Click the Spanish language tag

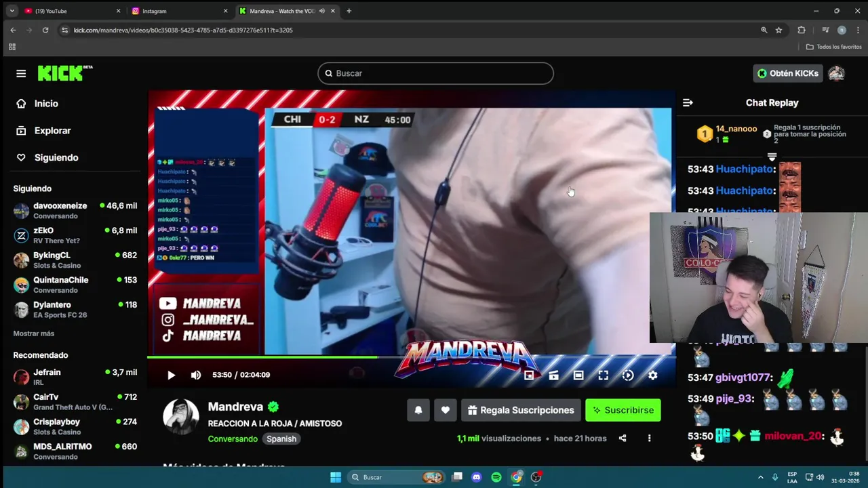coord(281,439)
